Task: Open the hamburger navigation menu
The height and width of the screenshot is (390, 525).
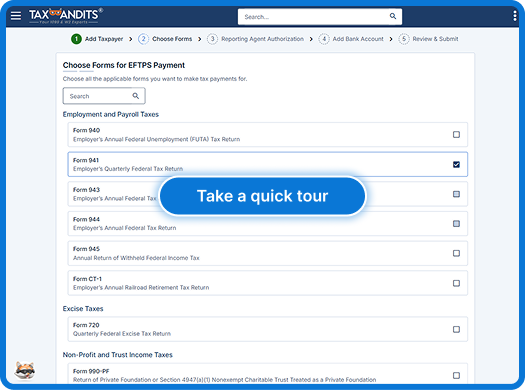Action: [x=16, y=16]
